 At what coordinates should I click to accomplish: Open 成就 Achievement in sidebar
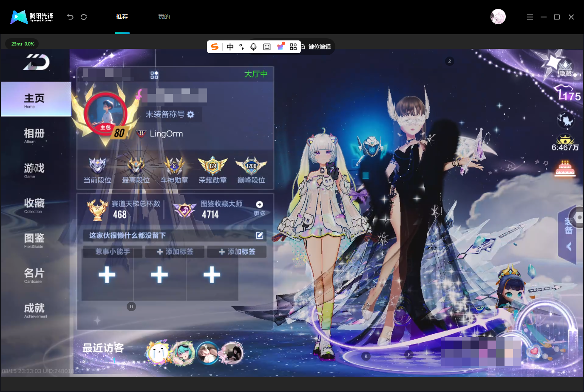point(34,310)
